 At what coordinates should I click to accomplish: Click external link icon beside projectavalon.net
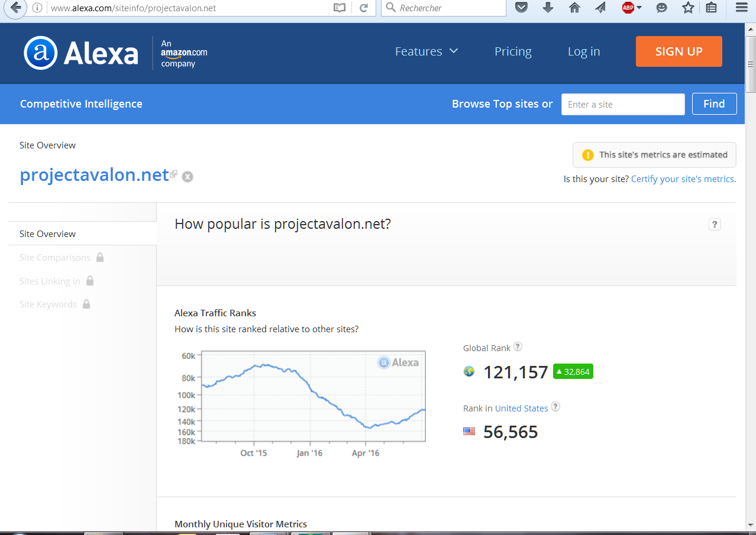tap(173, 174)
